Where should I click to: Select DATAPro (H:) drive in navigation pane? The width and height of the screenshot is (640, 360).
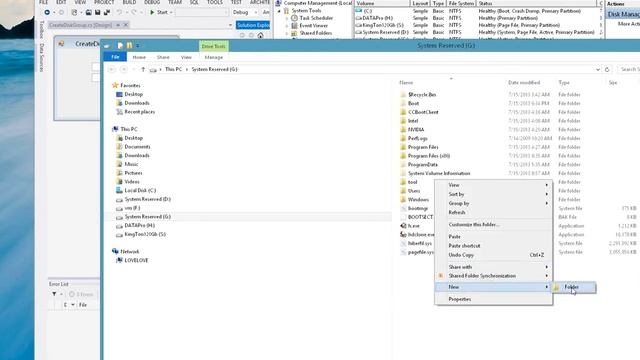point(139,225)
